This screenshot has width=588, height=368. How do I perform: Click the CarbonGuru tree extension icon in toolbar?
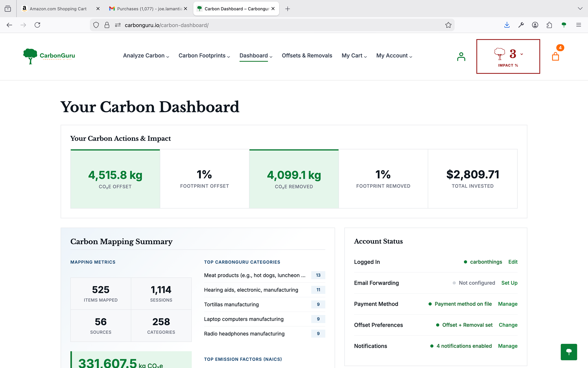pos(564,25)
